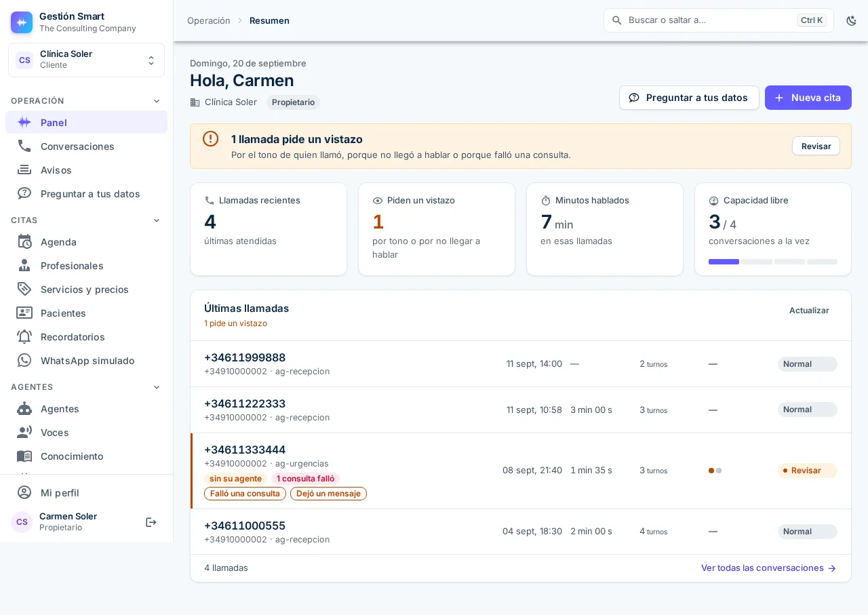Click the tone dots indicator on +34611333444 row
This screenshot has height=615, width=868.
pos(715,471)
